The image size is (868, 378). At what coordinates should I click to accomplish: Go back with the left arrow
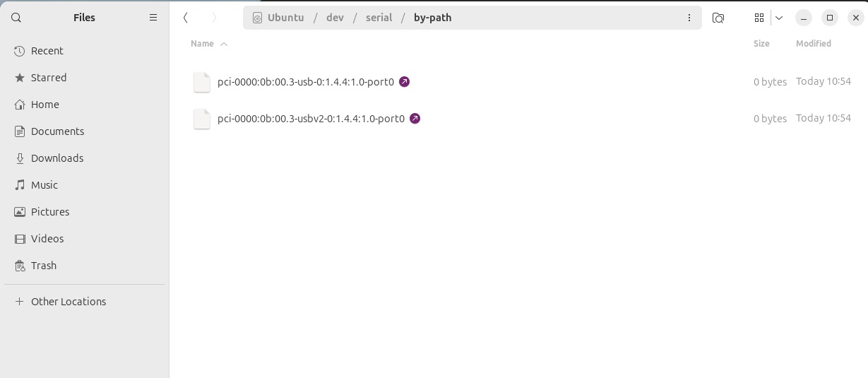pos(185,18)
